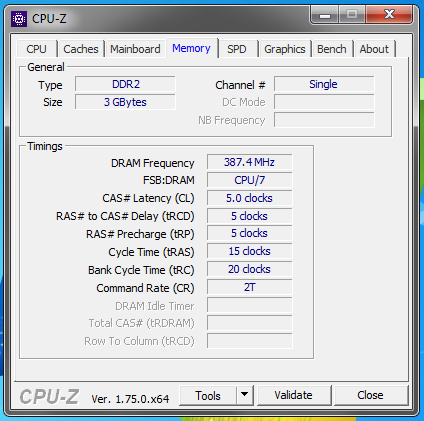Open the Bench tab
Viewport: 424px width, 421px height.
point(332,49)
